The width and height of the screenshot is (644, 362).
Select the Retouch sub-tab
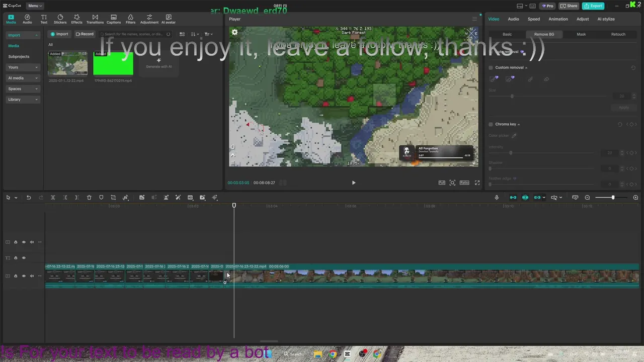point(618,34)
